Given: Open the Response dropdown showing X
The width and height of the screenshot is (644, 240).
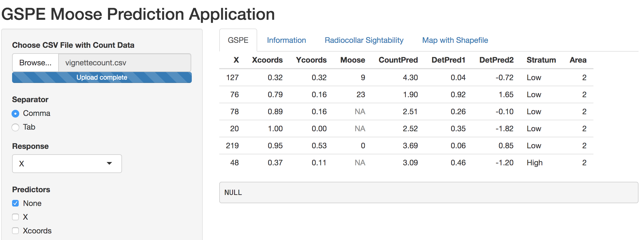Looking at the screenshot, I should point(67,164).
